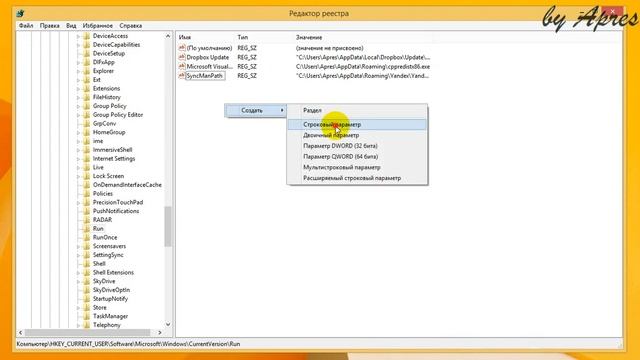The width and height of the screenshot is (640, 360).
Task: Click the DeviceAccess folder icon
Action: coord(87,36)
